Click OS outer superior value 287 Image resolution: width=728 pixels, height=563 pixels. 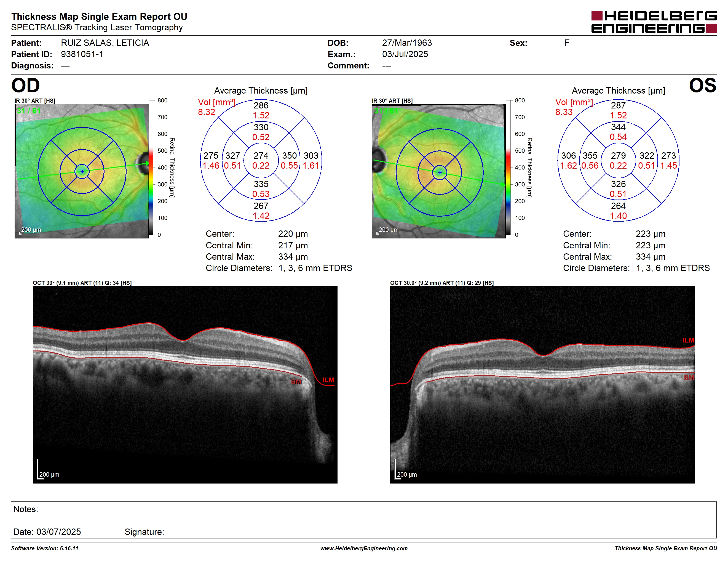618,105
